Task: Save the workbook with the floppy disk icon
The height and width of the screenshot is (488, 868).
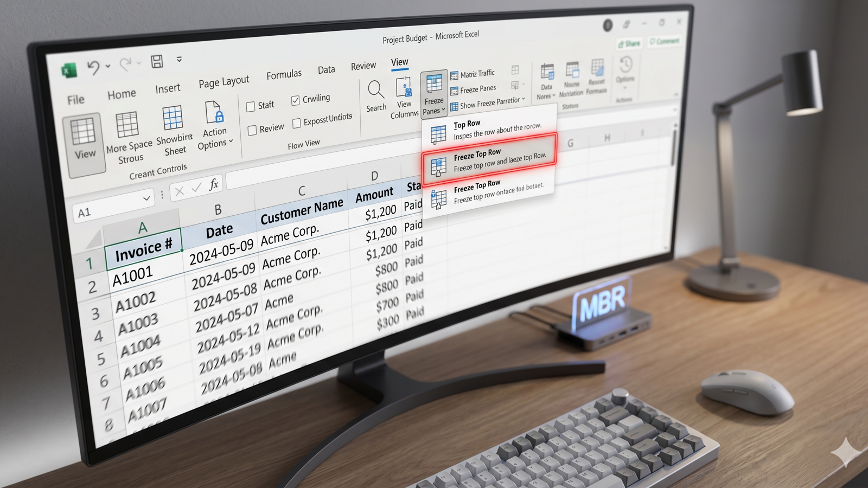Action: click(x=157, y=61)
